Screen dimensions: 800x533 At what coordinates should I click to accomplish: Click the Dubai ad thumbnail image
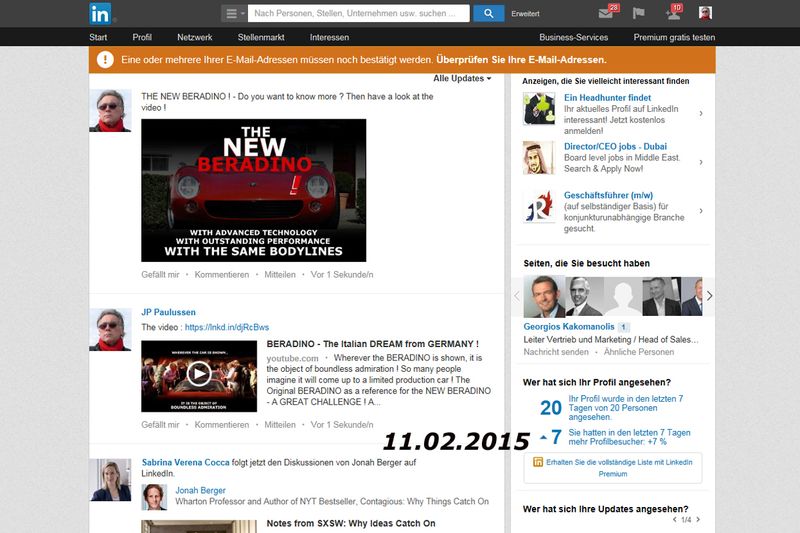[x=539, y=158]
